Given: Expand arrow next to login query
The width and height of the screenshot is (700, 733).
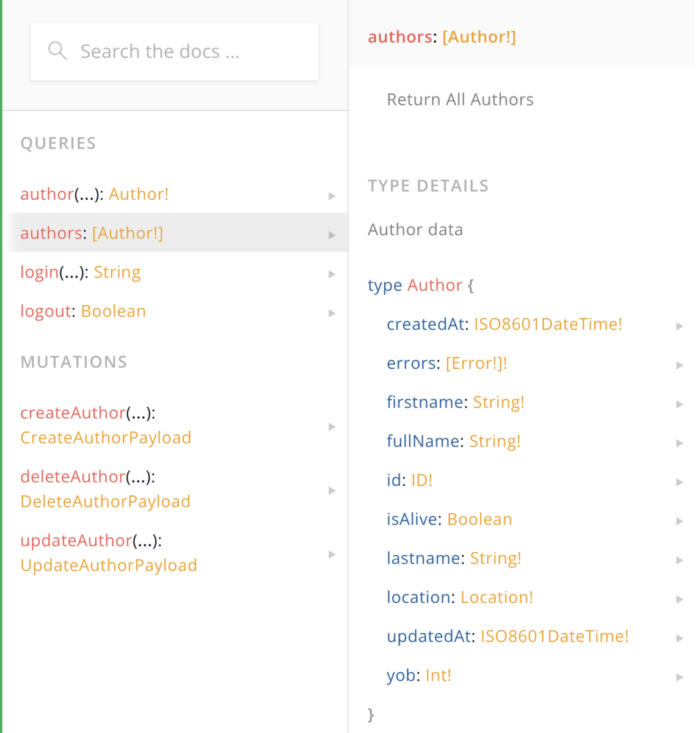Looking at the screenshot, I should (x=332, y=274).
